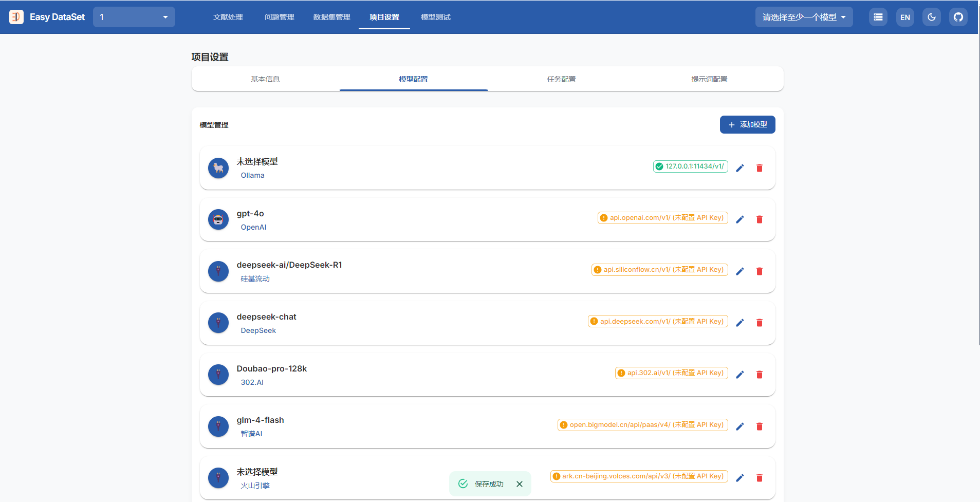
Task: Edit the Doubao-pro-128k model
Action: [x=740, y=375]
